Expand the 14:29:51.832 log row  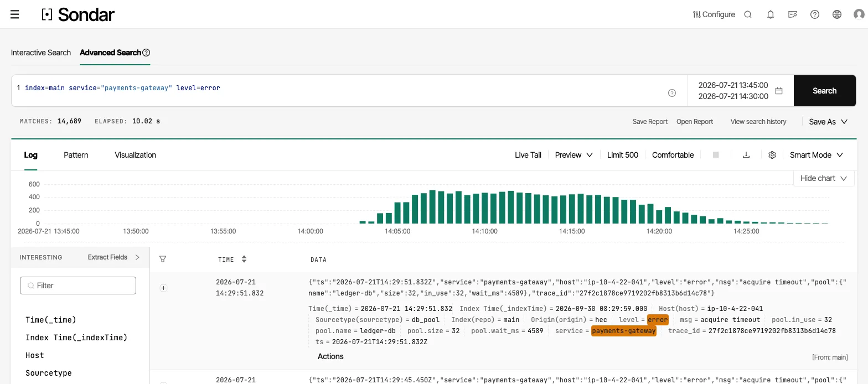tap(163, 288)
